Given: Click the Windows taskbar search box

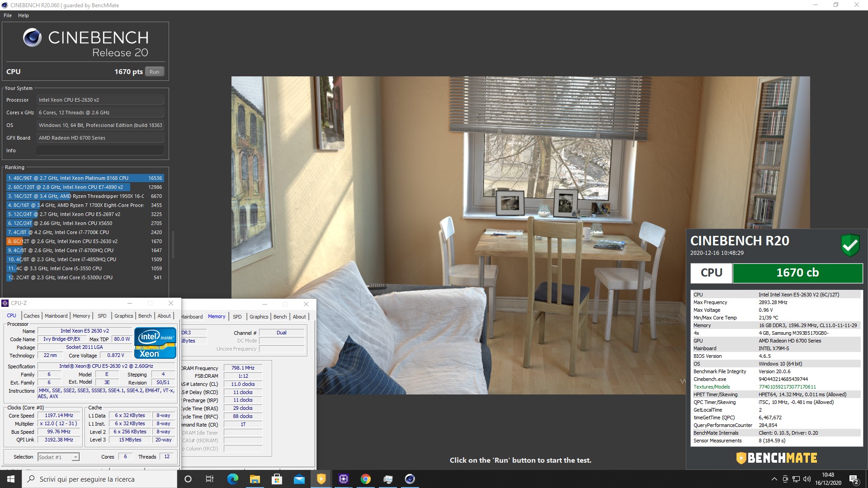Looking at the screenshot, I should click(99, 479).
